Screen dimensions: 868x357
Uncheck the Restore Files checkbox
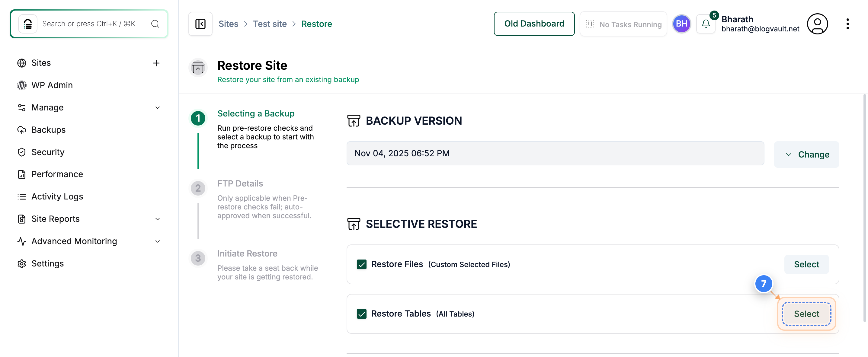click(x=362, y=264)
